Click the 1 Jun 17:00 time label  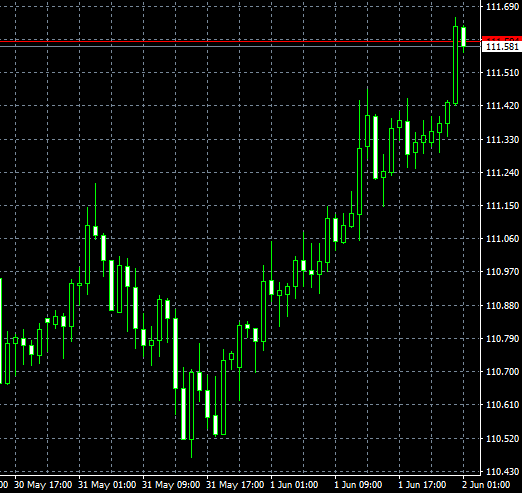click(422, 485)
